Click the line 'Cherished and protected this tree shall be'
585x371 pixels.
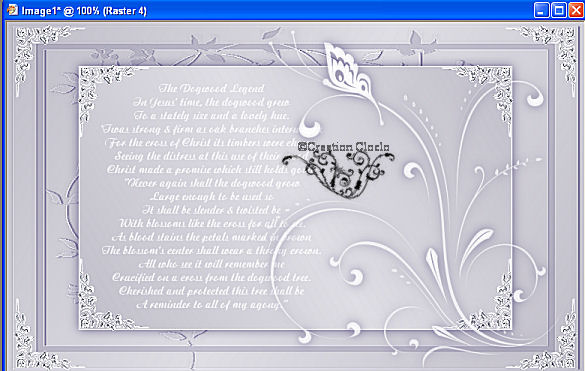point(211,291)
